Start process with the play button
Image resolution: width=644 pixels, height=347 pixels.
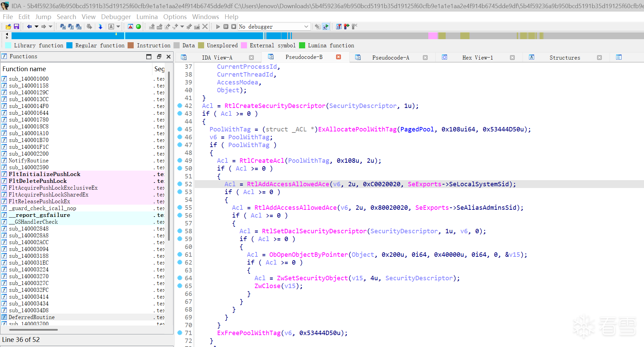[x=218, y=27]
